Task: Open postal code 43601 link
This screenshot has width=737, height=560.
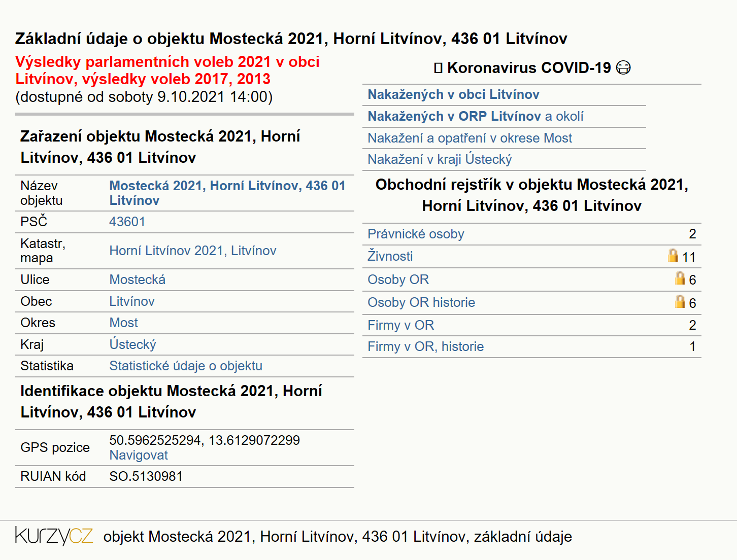Action: coord(127,222)
